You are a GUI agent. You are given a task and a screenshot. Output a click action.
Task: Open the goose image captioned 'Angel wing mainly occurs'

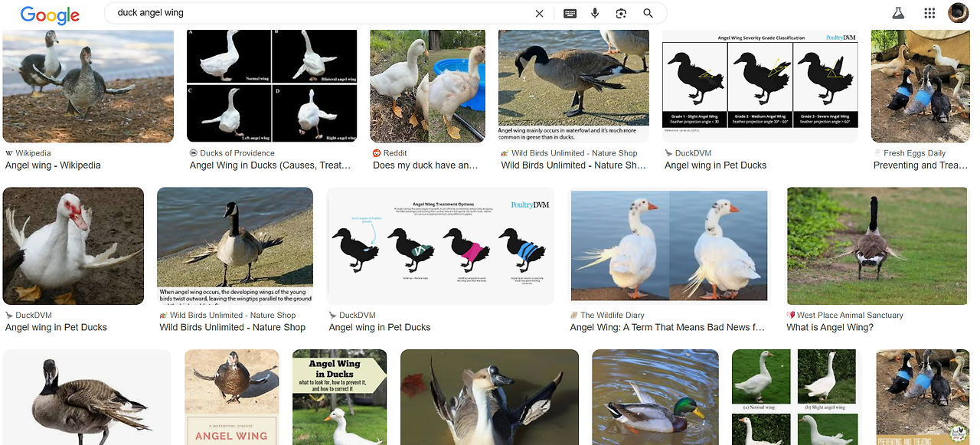click(x=573, y=86)
